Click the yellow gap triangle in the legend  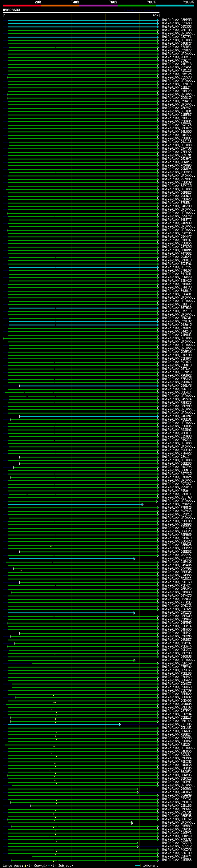pyautogui.click(x=25, y=865)
